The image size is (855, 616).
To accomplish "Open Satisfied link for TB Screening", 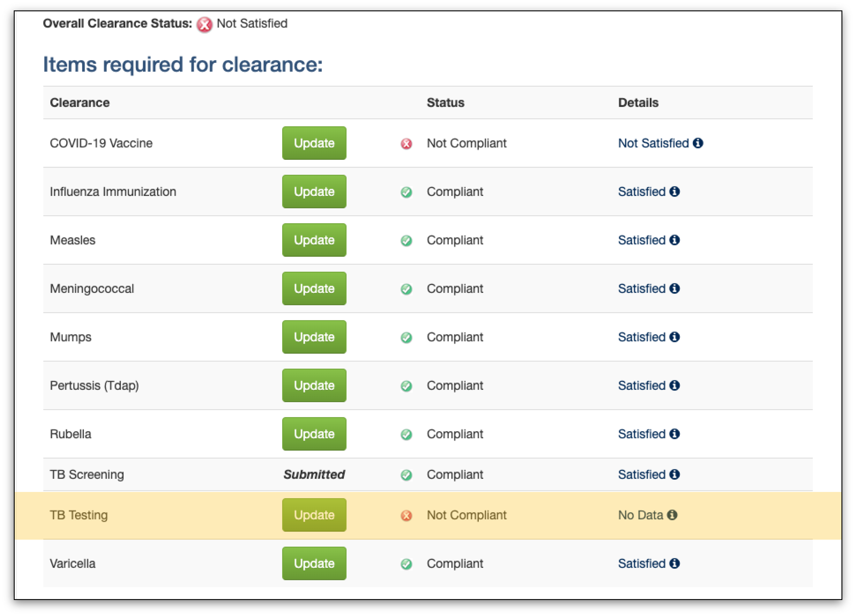I will [x=641, y=474].
